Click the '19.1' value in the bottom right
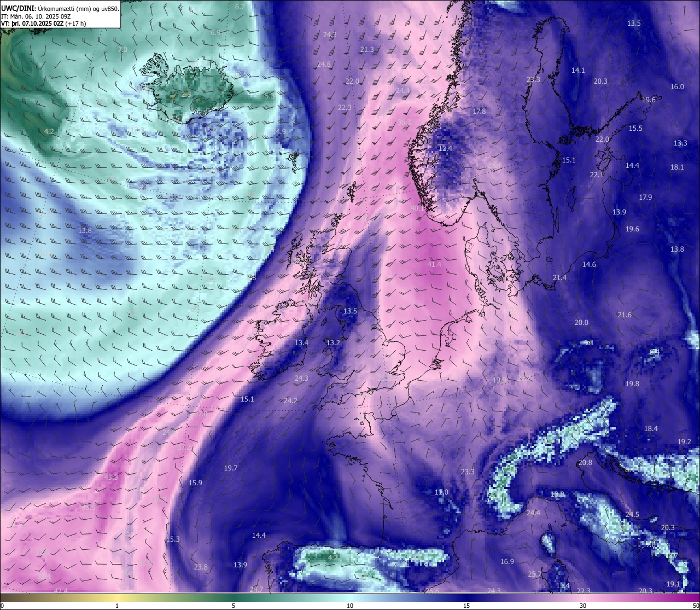Viewport: 700px width, 610px height. (673, 584)
